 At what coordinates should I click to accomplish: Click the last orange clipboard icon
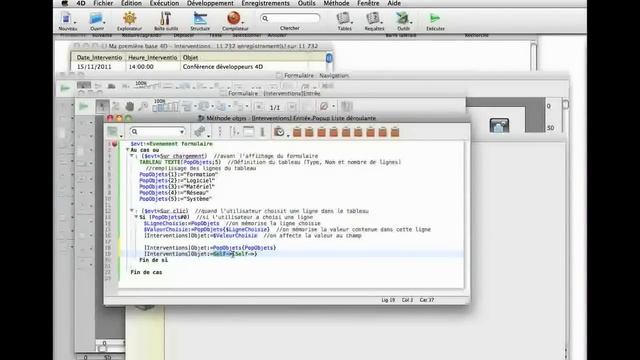[395, 132]
